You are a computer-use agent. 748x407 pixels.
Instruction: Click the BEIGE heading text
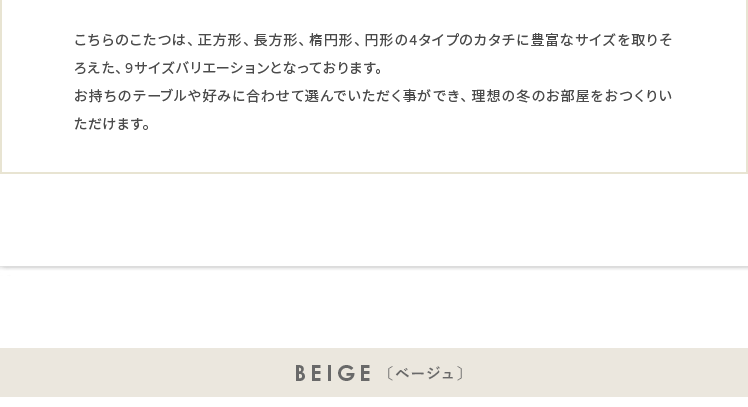pos(334,374)
